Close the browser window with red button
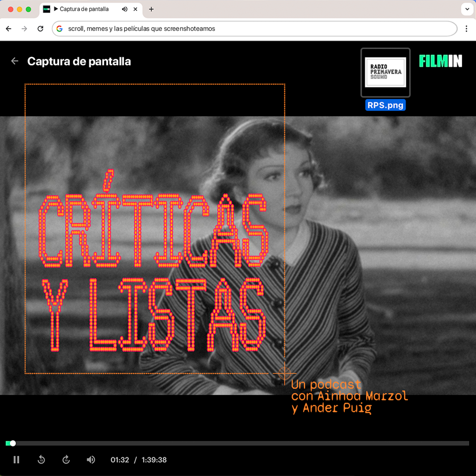Viewport: 476px width, 476px height. click(11, 9)
